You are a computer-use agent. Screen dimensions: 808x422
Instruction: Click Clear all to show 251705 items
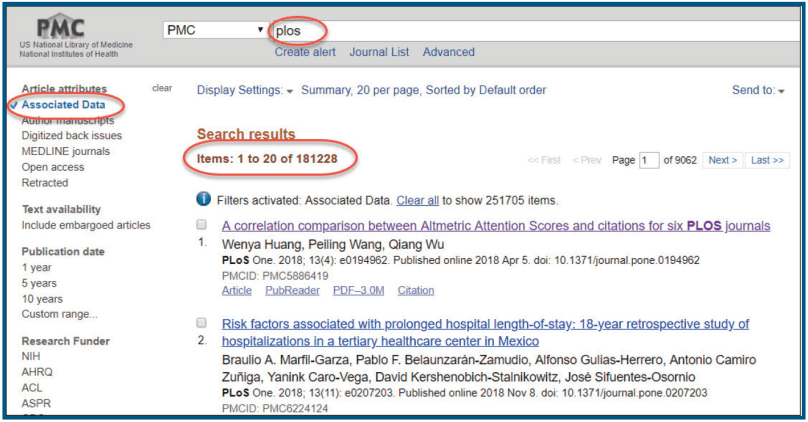click(x=417, y=200)
